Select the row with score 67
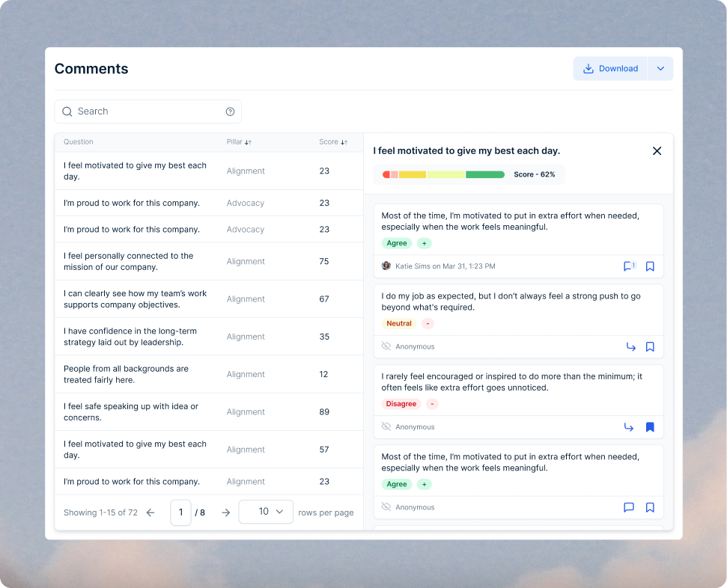The width and height of the screenshot is (727, 588). [209, 299]
